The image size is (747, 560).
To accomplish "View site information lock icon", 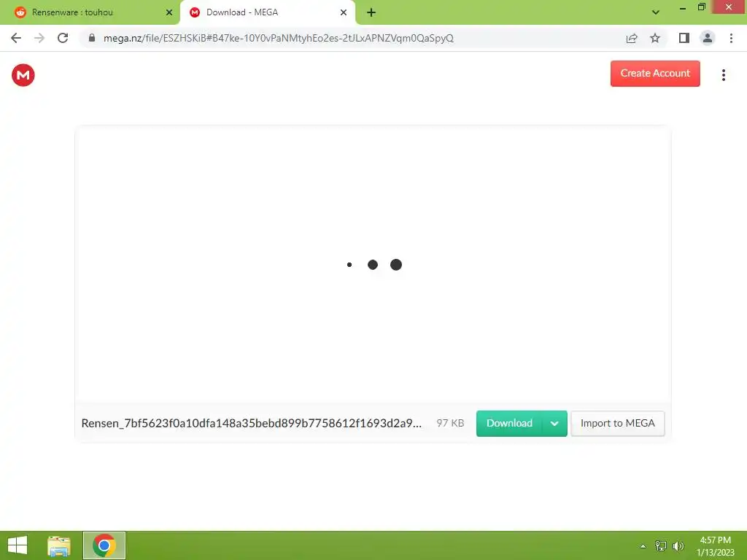I will coord(92,38).
